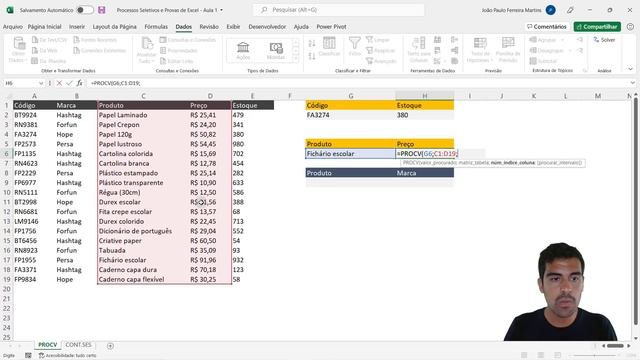Screen dimensions: 640x360
Task: Add a new sheet plus icon
Action: click(110, 346)
